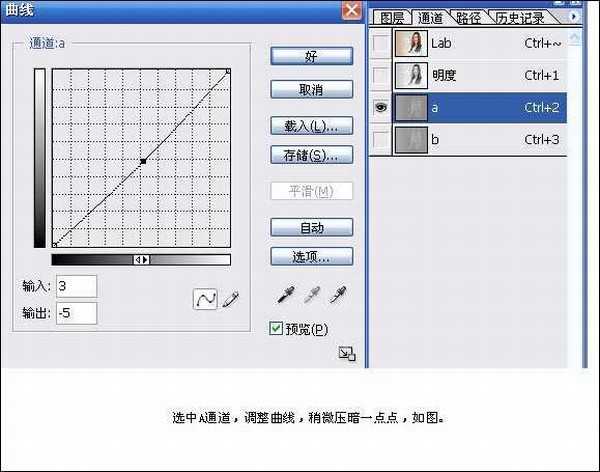600x472 pixels.
Task: Pick the white point eyedropper
Action: [x=339, y=295]
